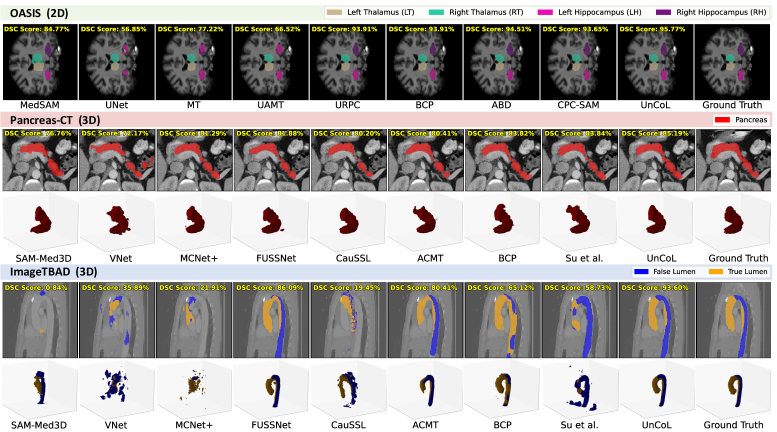The width and height of the screenshot is (777, 432).
Task: Click the ImageTBAD CauSSL 19.45% DSC score
Action: tap(346, 287)
